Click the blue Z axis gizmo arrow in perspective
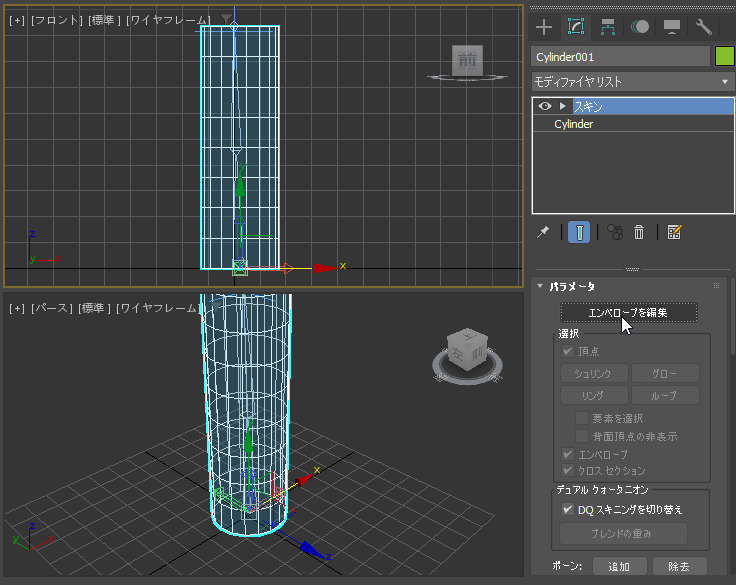Image resolution: width=736 pixels, height=585 pixels. tap(311, 549)
